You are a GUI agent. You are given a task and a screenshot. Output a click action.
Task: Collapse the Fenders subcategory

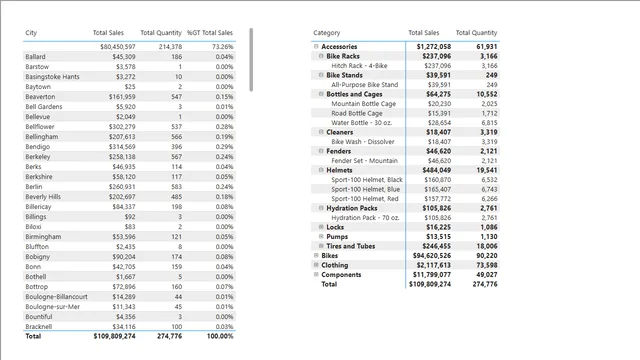point(321,151)
